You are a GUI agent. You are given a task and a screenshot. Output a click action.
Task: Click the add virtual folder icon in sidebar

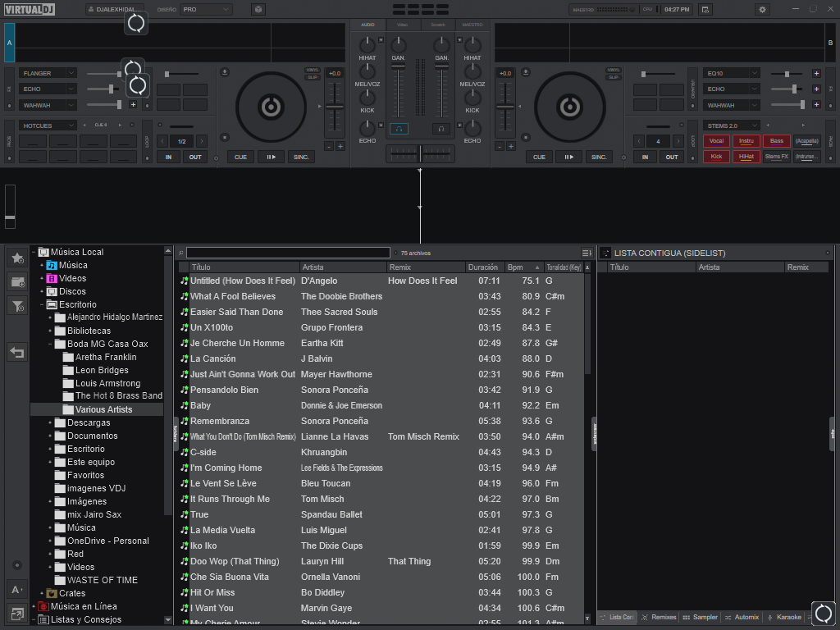click(x=17, y=282)
